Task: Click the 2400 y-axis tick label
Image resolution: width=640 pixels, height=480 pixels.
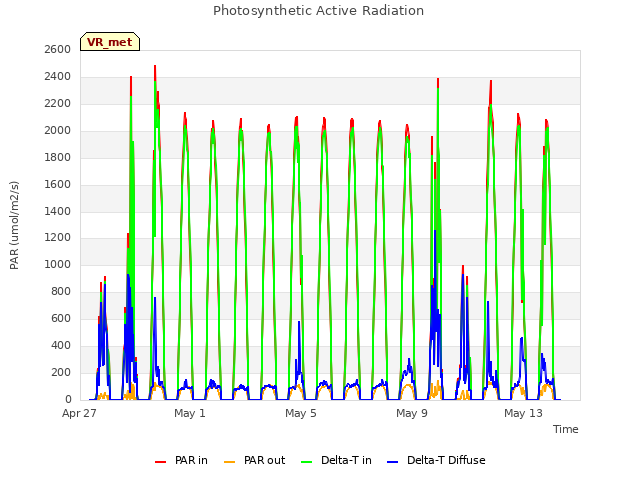Action: 58,76
